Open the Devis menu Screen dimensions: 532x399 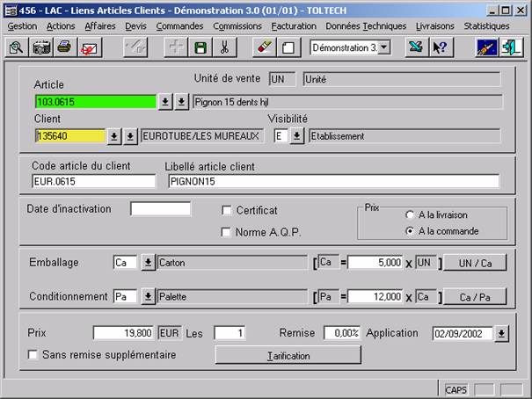tap(135, 26)
